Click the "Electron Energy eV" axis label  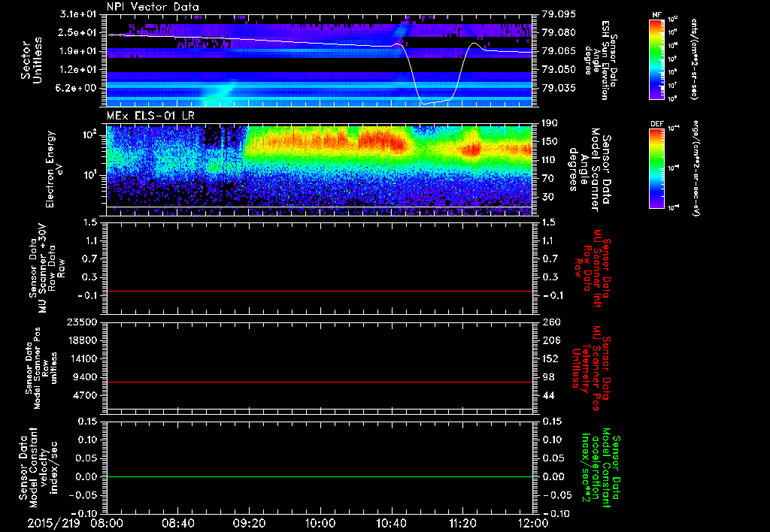pos(56,169)
